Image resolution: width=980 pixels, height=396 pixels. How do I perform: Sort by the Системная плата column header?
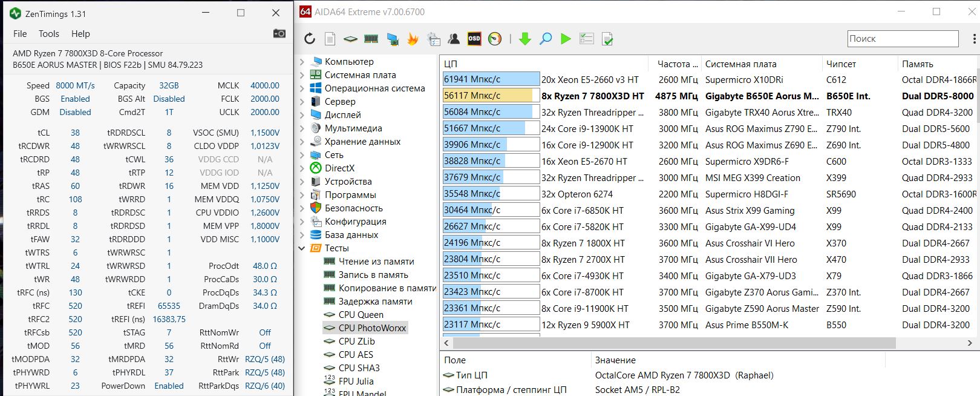[x=762, y=64]
